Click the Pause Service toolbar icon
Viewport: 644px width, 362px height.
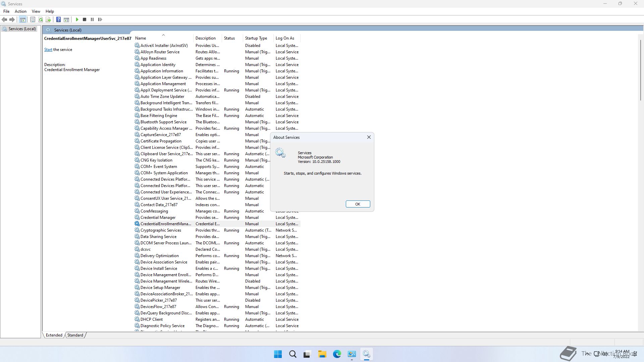tap(92, 19)
